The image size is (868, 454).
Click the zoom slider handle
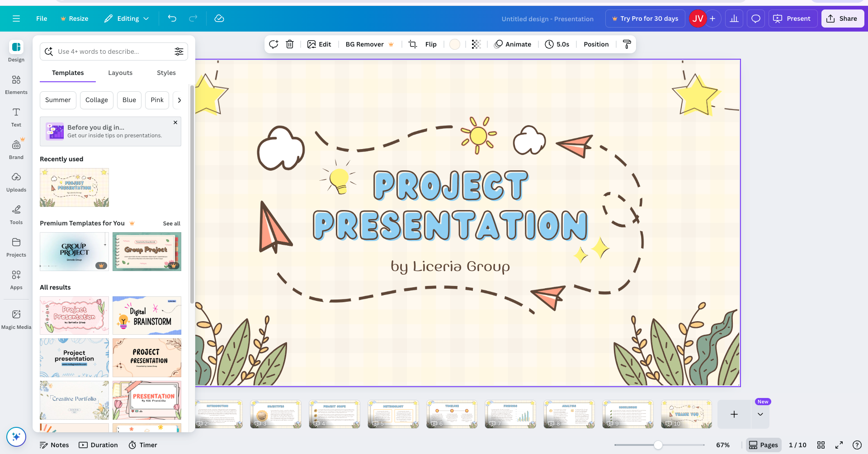click(x=658, y=445)
